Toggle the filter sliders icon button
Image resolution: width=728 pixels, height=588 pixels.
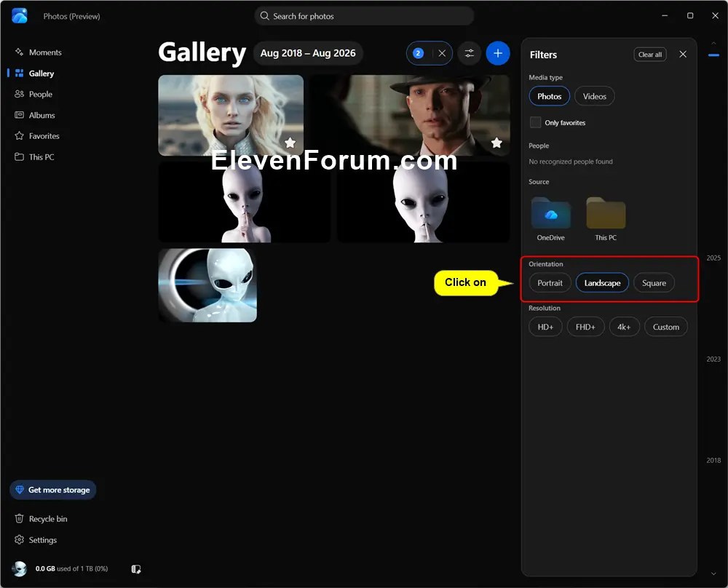coord(470,53)
